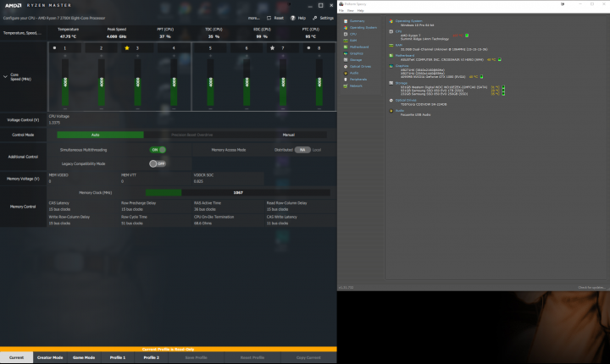Click Storage heading in Speccy summary
Screen dimensions: 610x364
pos(401,83)
